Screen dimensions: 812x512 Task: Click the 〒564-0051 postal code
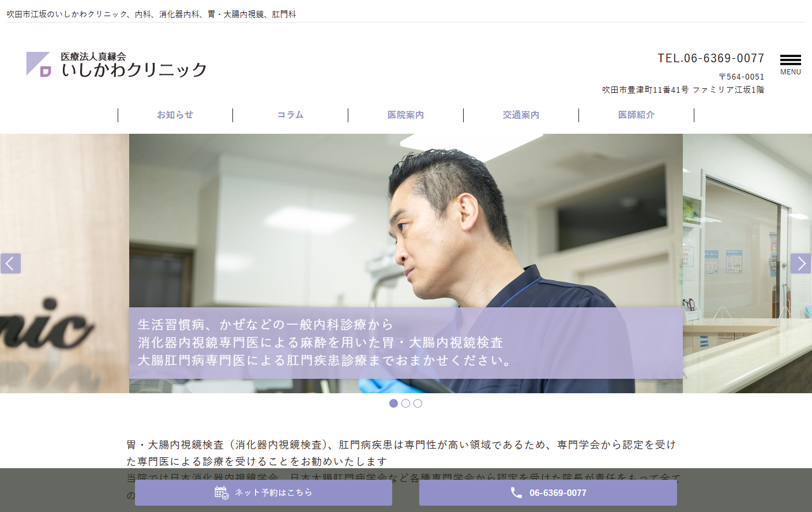tap(741, 77)
